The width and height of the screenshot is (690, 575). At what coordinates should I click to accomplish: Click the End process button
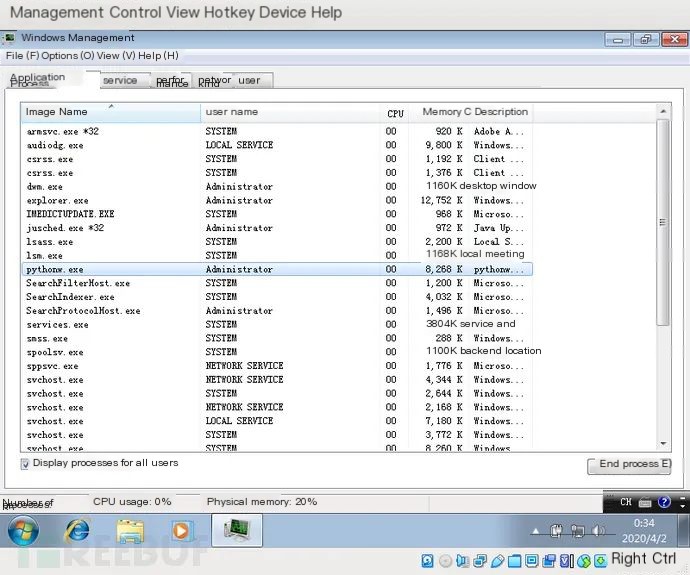pyautogui.click(x=629, y=465)
